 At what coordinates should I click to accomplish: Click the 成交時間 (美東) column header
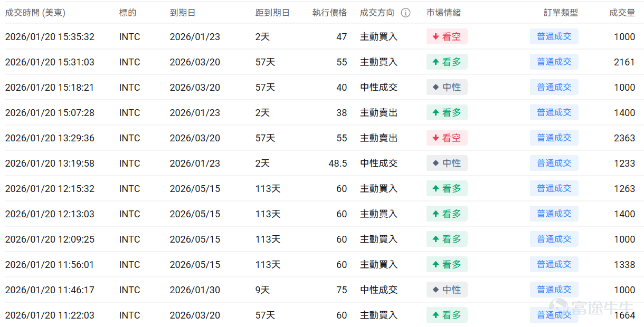[35, 13]
